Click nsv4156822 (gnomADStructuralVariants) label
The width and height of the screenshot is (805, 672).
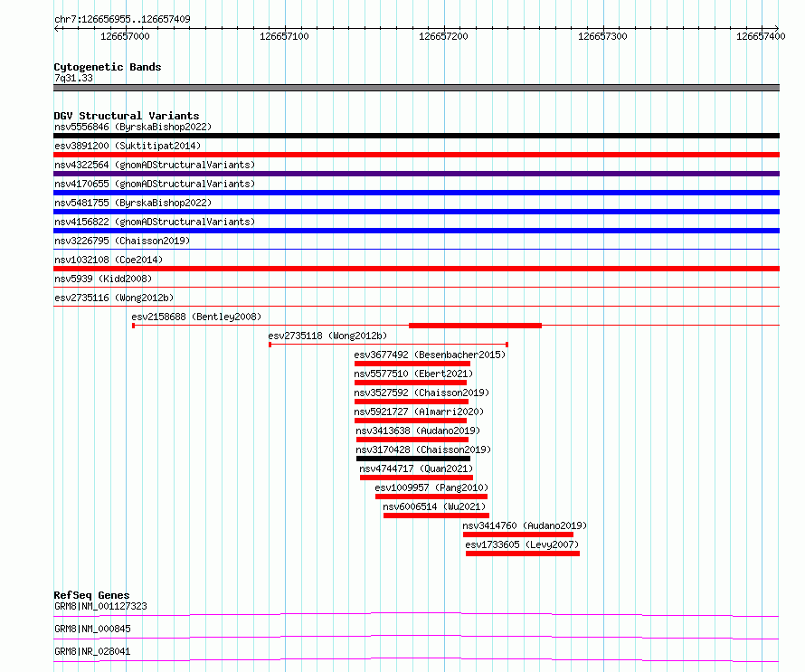tap(155, 222)
